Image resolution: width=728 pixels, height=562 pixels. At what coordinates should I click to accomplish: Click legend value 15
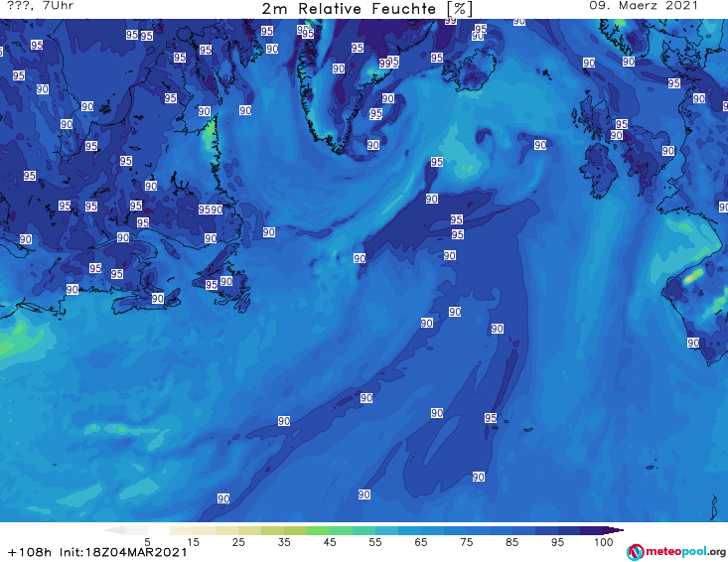(x=193, y=542)
